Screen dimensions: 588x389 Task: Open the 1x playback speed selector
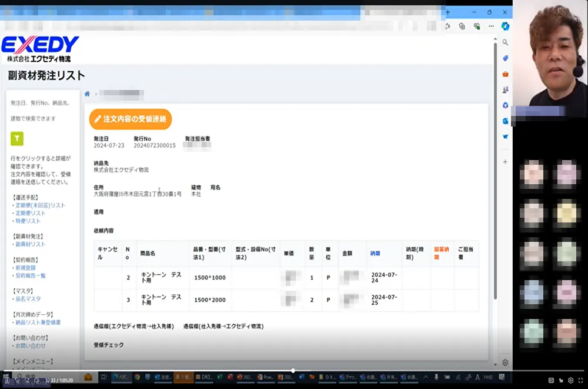point(561,380)
